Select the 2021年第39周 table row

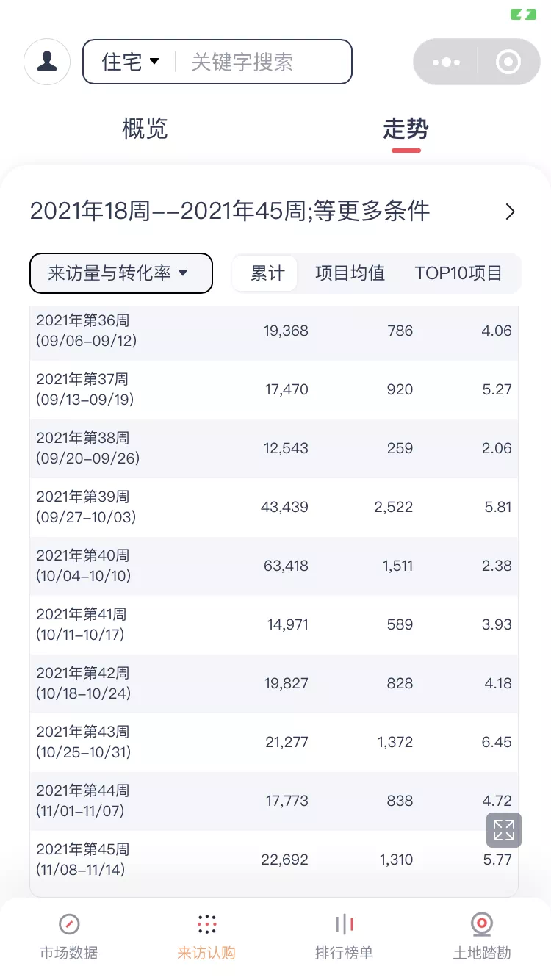tap(273, 507)
